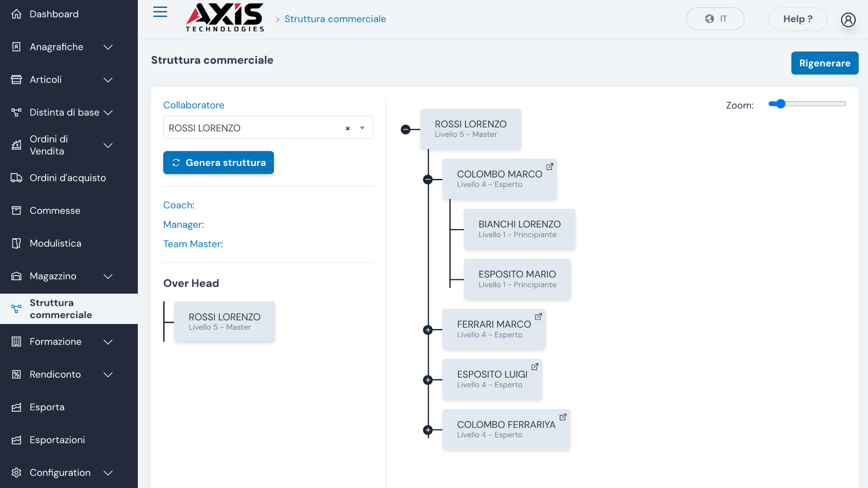Adjust the Zoom slider

coord(781,104)
